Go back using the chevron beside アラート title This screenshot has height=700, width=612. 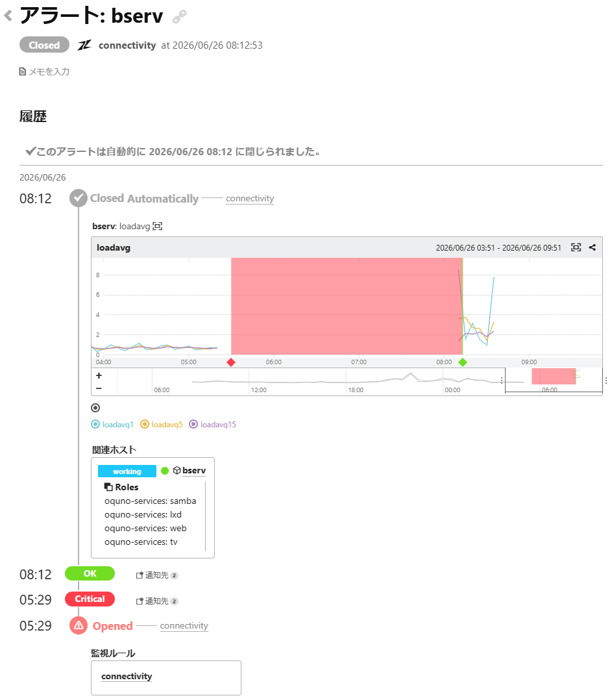pyautogui.click(x=8, y=16)
